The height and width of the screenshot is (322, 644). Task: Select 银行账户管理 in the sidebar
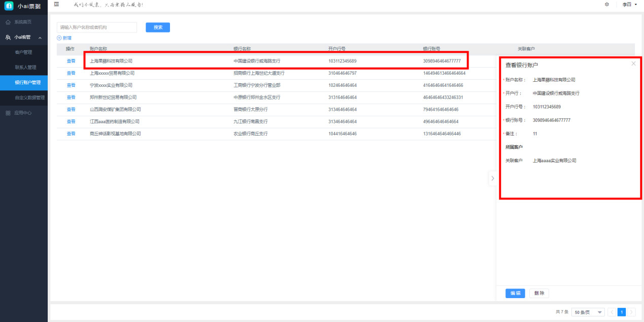24,82
